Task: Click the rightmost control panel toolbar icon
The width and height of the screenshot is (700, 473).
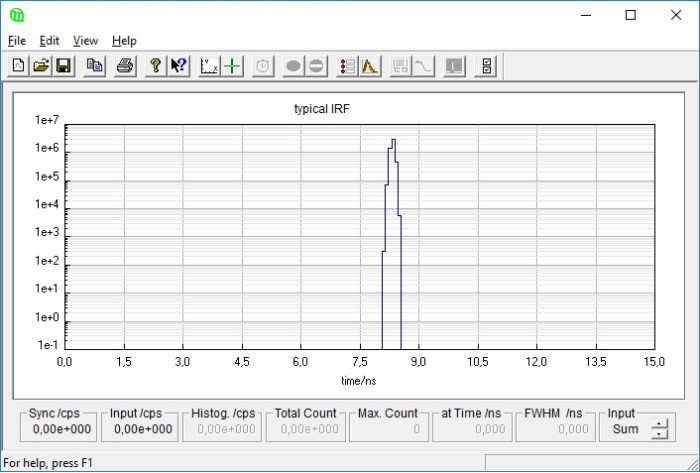Action: tap(487, 67)
